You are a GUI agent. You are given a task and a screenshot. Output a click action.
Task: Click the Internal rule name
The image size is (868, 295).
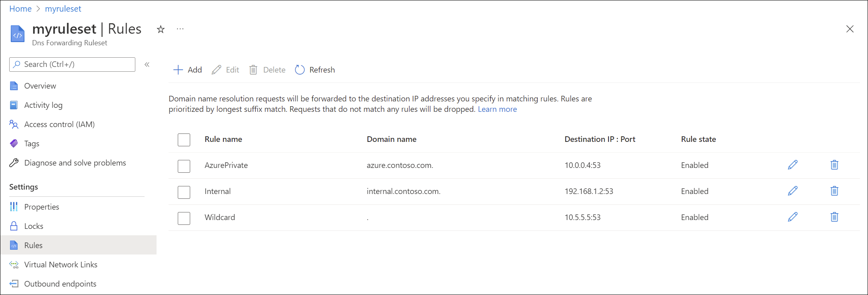[x=217, y=191]
